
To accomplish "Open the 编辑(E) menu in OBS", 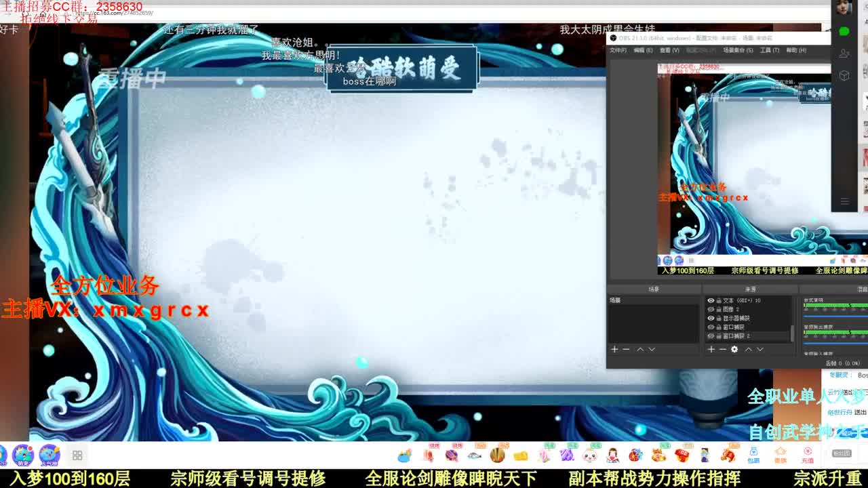I will point(643,50).
